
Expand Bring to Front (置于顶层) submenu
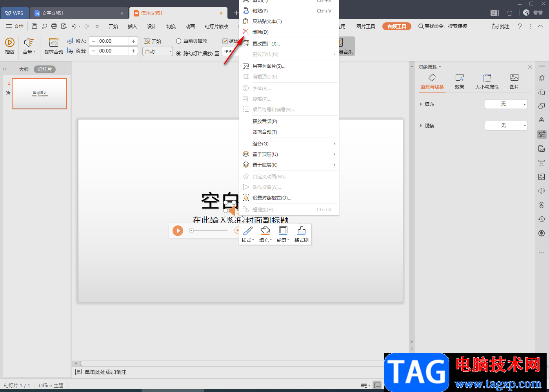coord(334,154)
